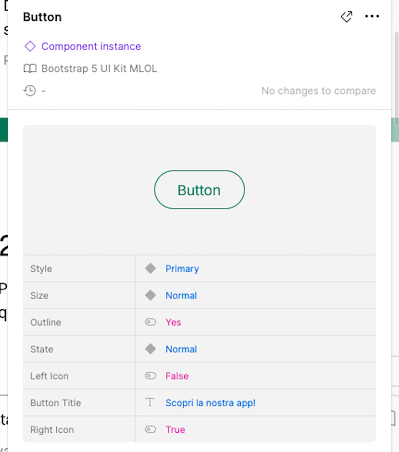The height and width of the screenshot is (452, 399).
Task: Select the Normal value in Size row
Action: (x=181, y=295)
